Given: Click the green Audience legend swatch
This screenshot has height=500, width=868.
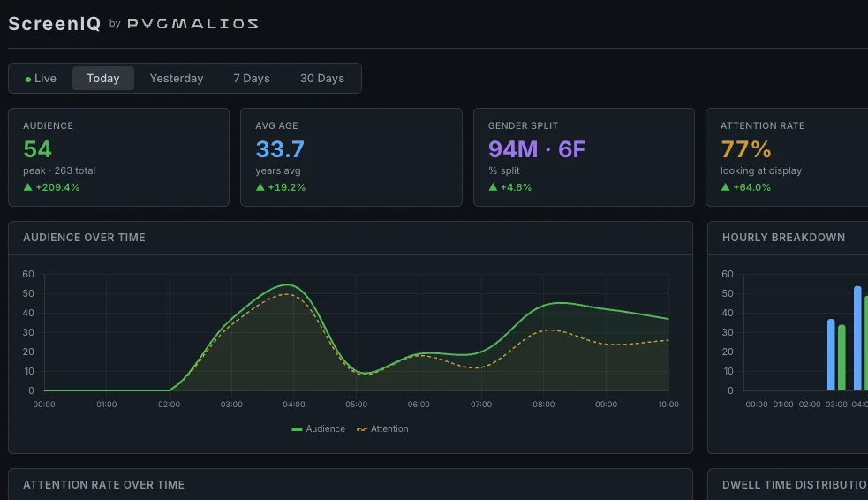Looking at the screenshot, I should [297, 429].
